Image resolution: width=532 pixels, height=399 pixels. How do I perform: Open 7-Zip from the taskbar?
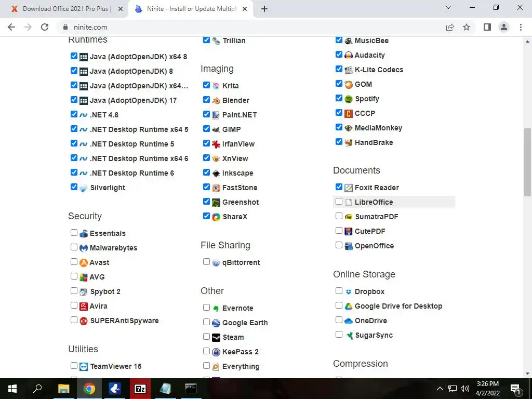point(140,389)
